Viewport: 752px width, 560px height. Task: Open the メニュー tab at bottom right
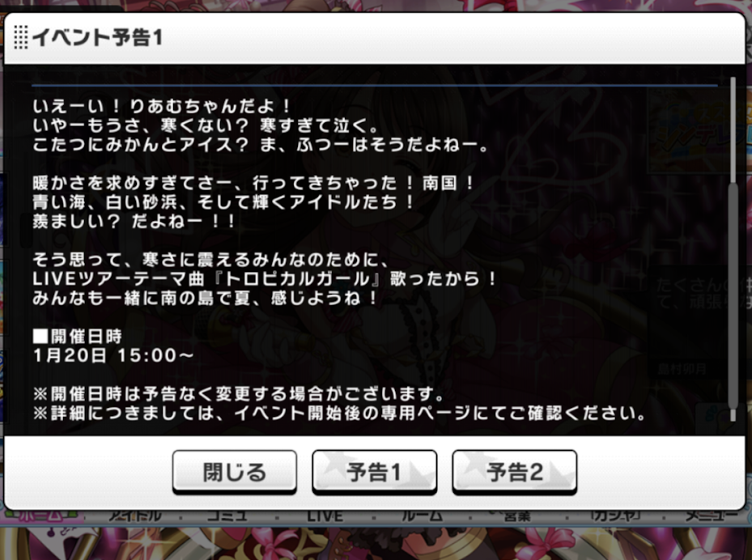pos(712,517)
